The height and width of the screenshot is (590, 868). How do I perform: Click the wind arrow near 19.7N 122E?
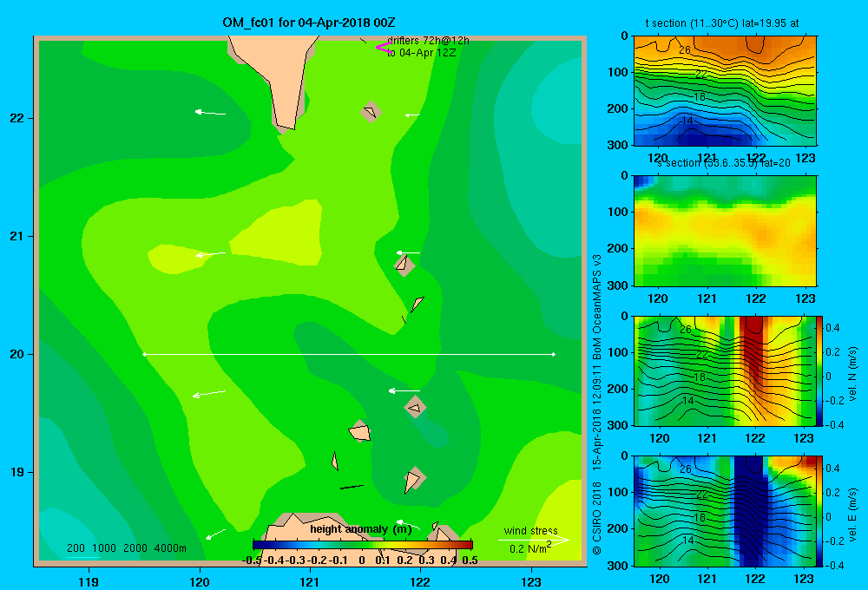pos(404,390)
